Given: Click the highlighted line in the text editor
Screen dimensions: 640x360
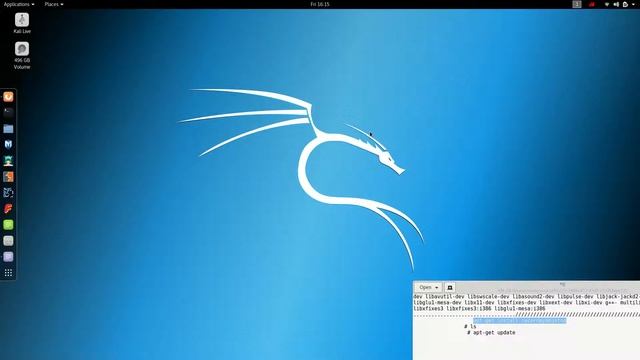Looking at the screenshot, I should [x=520, y=321].
